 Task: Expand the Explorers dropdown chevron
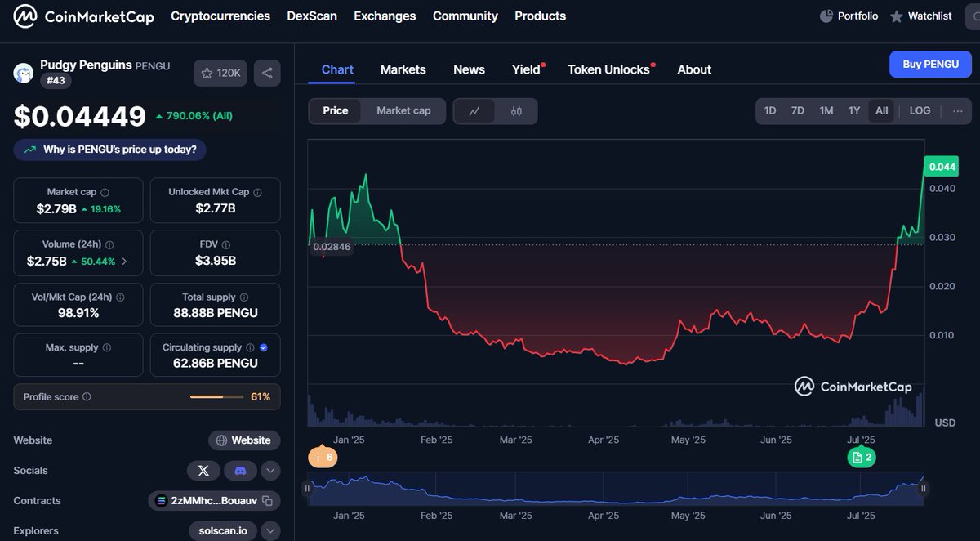[x=270, y=531]
